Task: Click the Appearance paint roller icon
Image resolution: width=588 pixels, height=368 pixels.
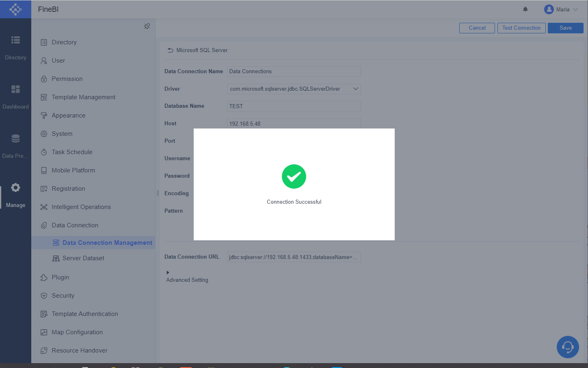Action: pyautogui.click(x=44, y=115)
